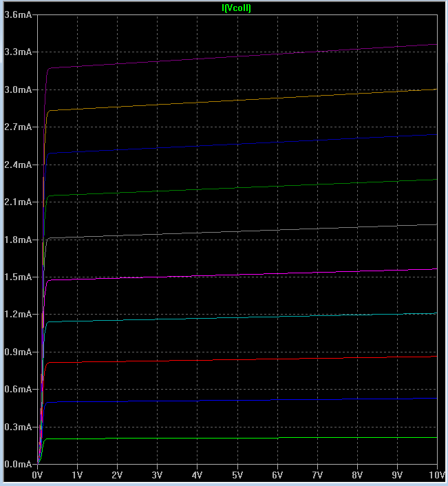Click the 6V x-axis label
This screenshot has height=486, width=448.
277,475
